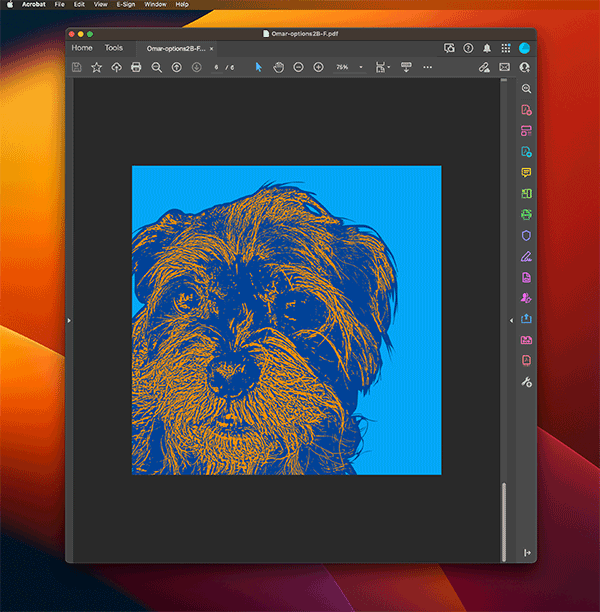Open the Protect shield tool
Image resolution: width=600 pixels, height=612 pixels.
(x=526, y=235)
